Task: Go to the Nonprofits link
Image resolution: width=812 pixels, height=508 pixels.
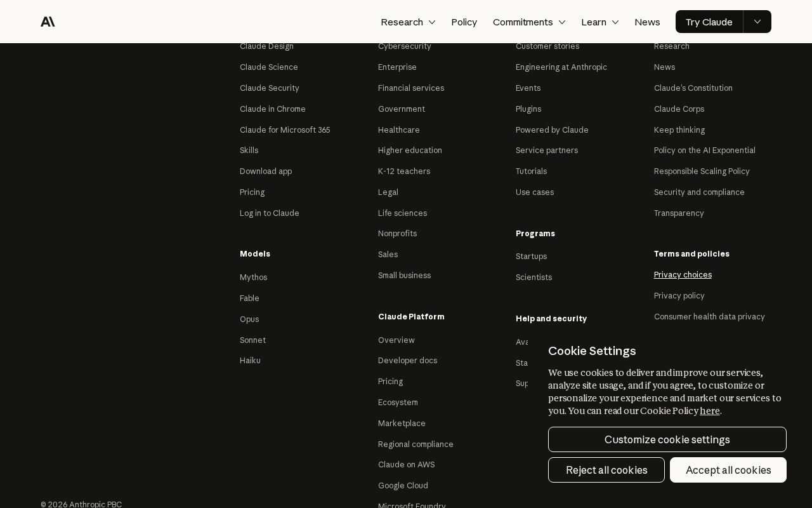Action: (x=397, y=233)
